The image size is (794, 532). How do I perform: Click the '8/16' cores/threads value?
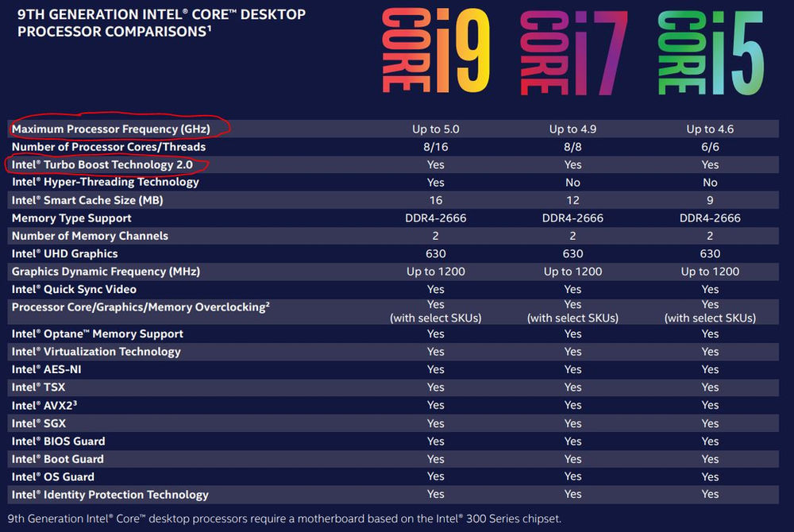click(435, 147)
